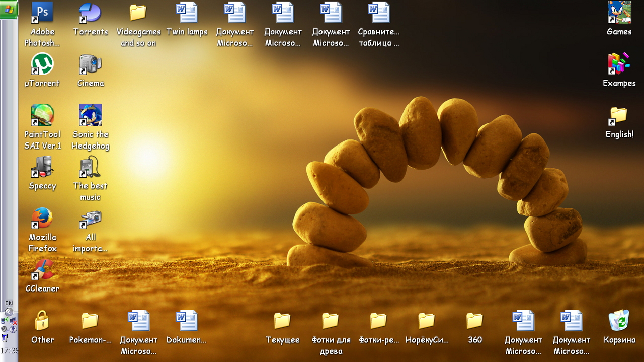Image resolution: width=644 pixels, height=362 pixels.
Task: Open the Windows Start button
Action: [x=9, y=9]
